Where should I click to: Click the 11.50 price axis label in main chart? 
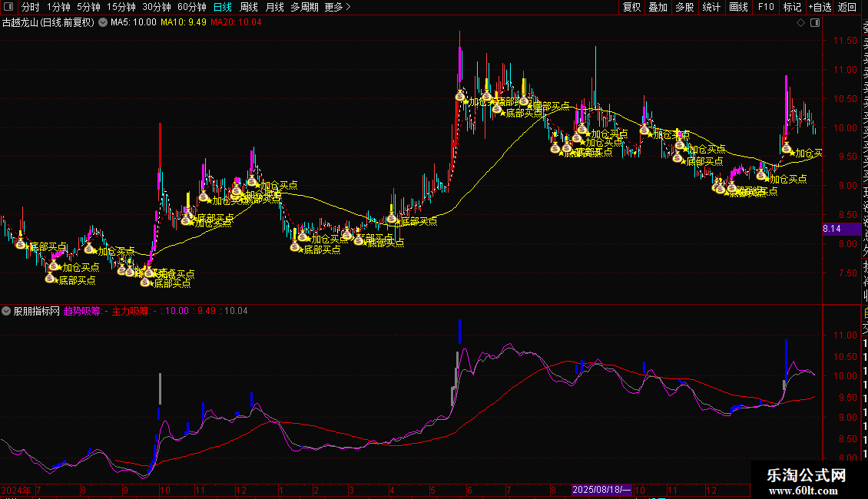point(845,41)
